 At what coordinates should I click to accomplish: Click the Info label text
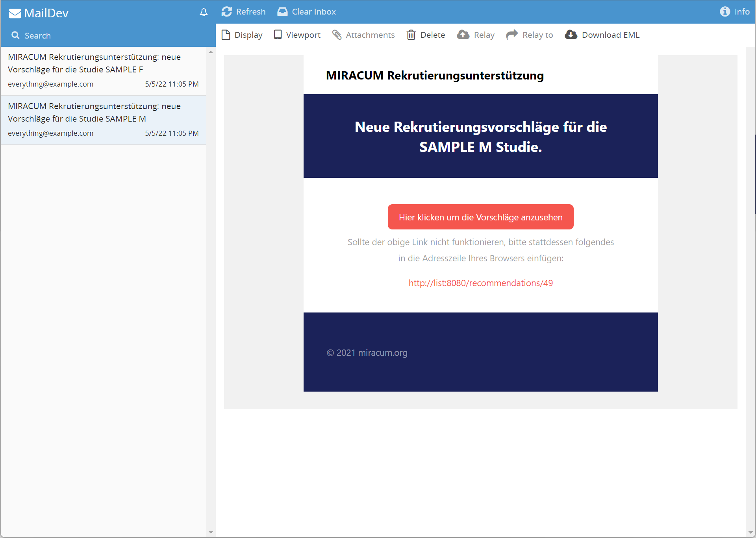click(x=742, y=12)
